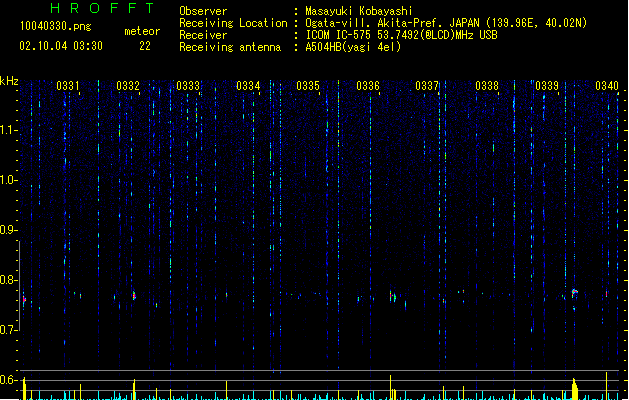Click the 'Receiving antenna' field label
Viewport: 629px width, 400px height.
[x=230, y=47]
